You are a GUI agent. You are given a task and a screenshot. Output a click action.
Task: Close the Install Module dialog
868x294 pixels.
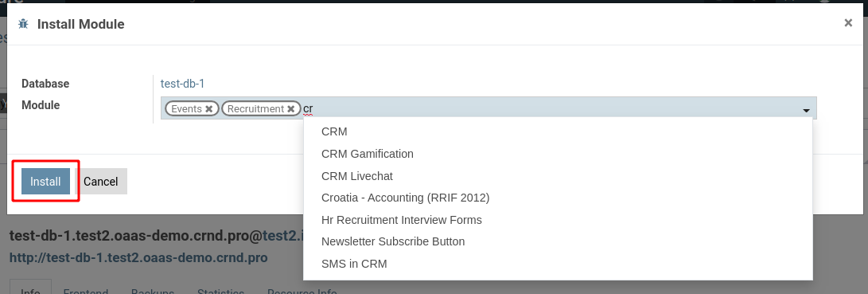pos(848,23)
